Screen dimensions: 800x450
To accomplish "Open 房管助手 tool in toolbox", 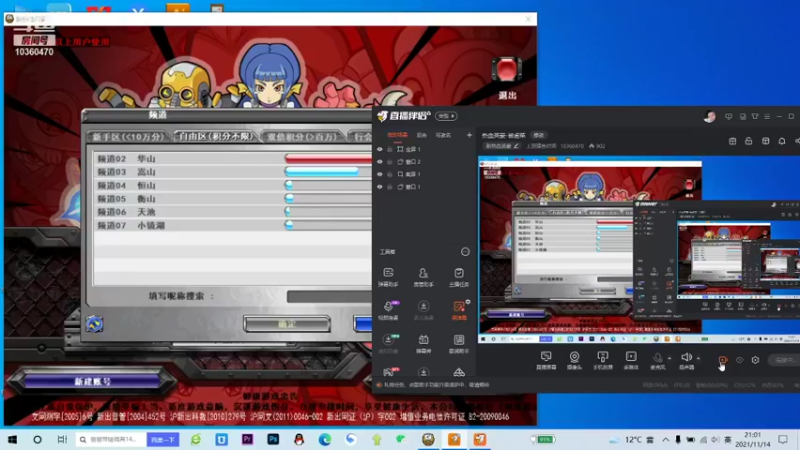I will pyautogui.click(x=423, y=277).
